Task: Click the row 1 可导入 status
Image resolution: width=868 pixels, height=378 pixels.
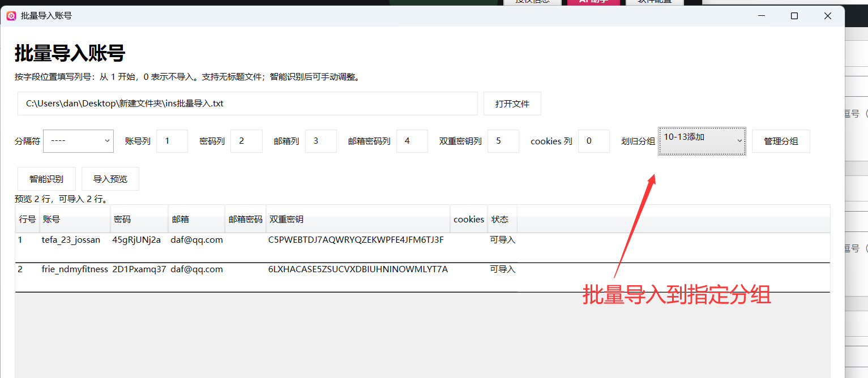Action: tap(503, 240)
